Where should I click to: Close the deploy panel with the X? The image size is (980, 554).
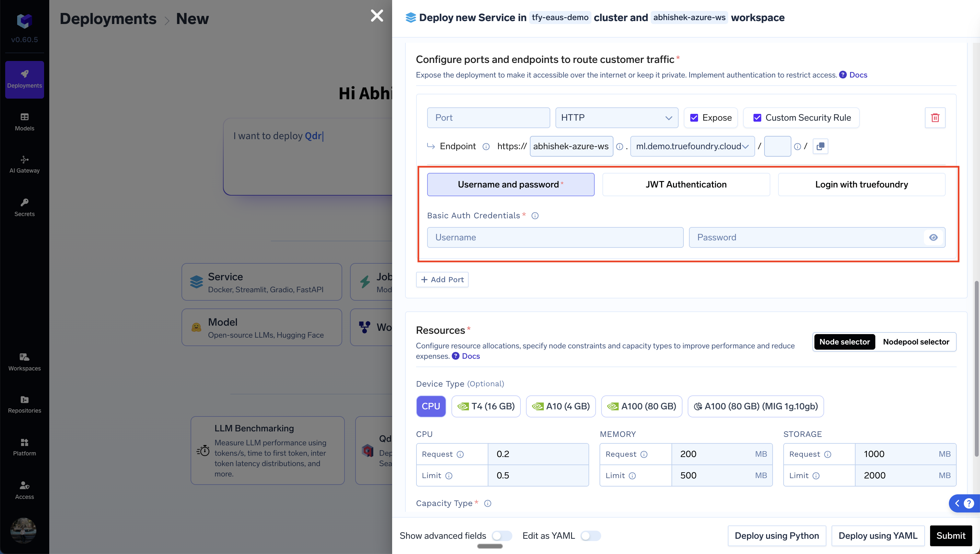pyautogui.click(x=377, y=16)
